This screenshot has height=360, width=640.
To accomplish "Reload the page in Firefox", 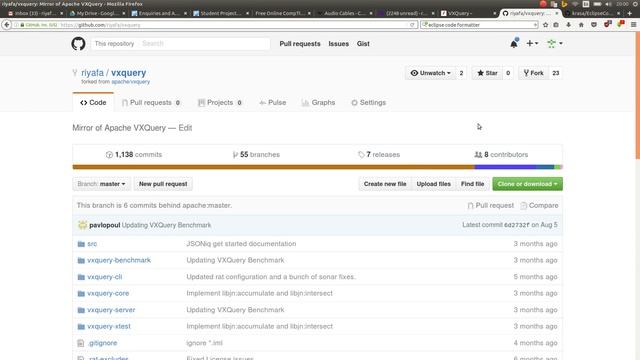I will point(412,25).
